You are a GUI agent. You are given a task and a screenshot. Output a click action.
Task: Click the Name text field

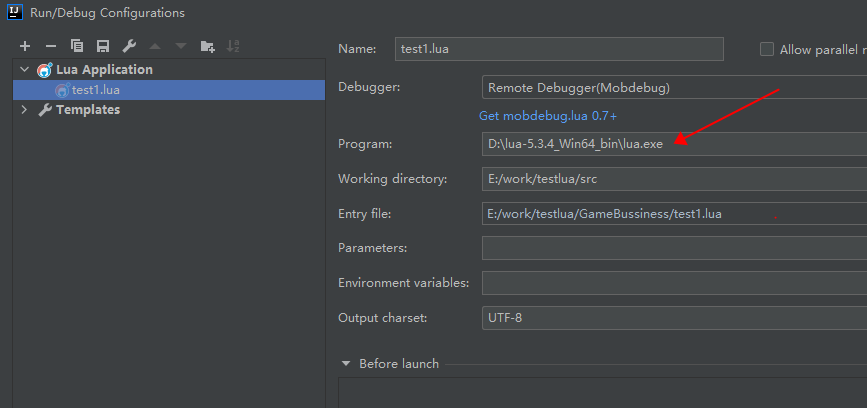click(x=559, y=49)
